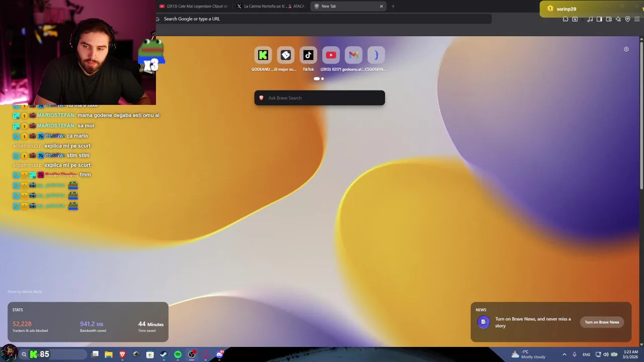Open the Brave Playlist music note icon

(590, 19)
